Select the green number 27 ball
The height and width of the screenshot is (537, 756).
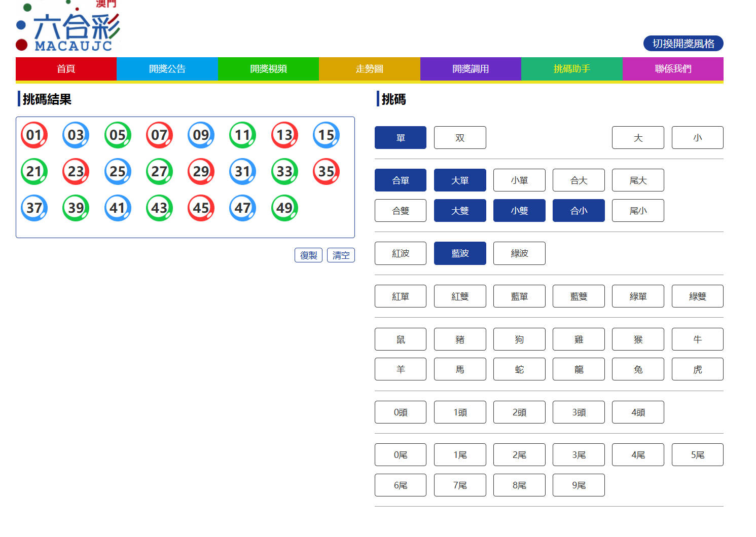[159, 172]
